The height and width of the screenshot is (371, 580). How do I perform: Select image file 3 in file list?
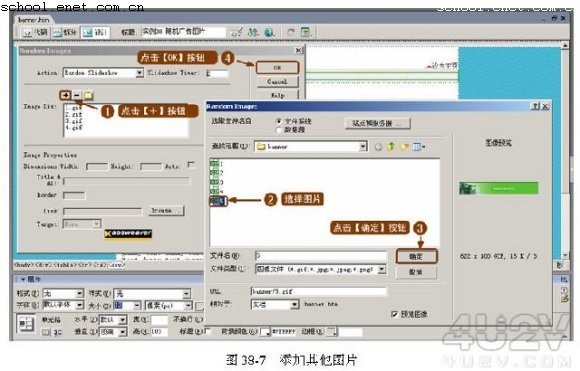216,182
